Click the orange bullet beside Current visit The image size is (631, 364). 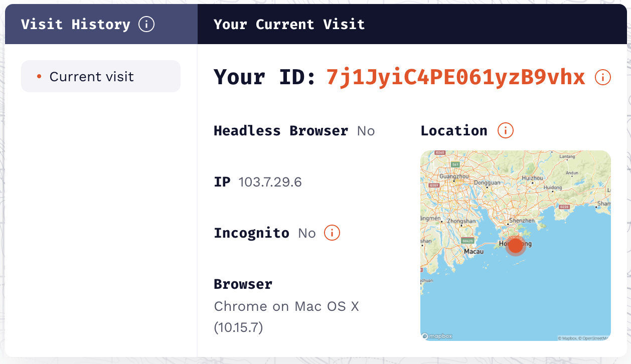pos(39,77)
